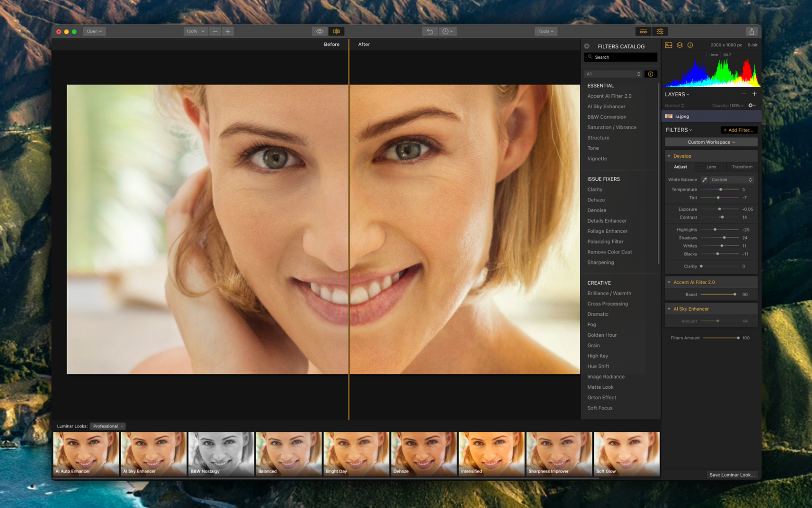Click the image info icon
This screenshot has width=812, height=508.
pos(690,45)
